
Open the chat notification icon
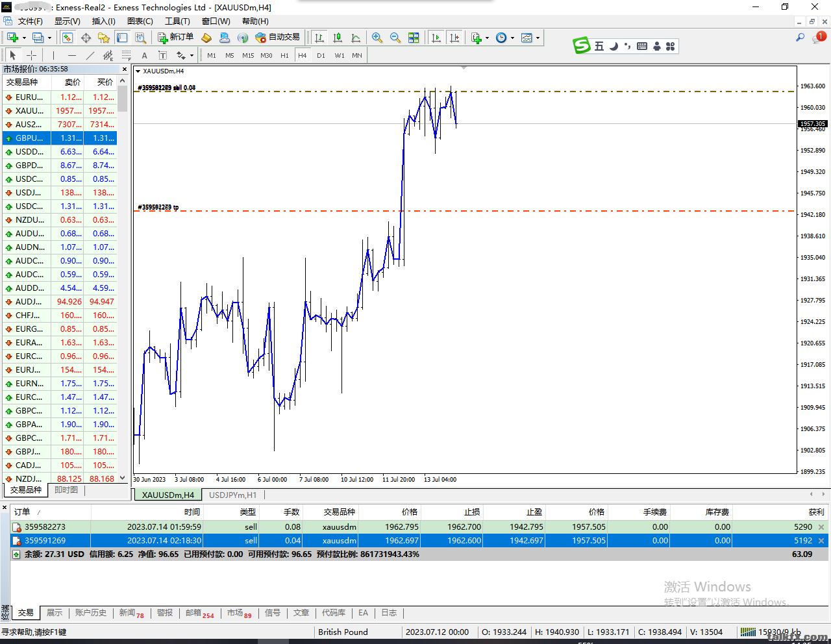click(819, 38)
